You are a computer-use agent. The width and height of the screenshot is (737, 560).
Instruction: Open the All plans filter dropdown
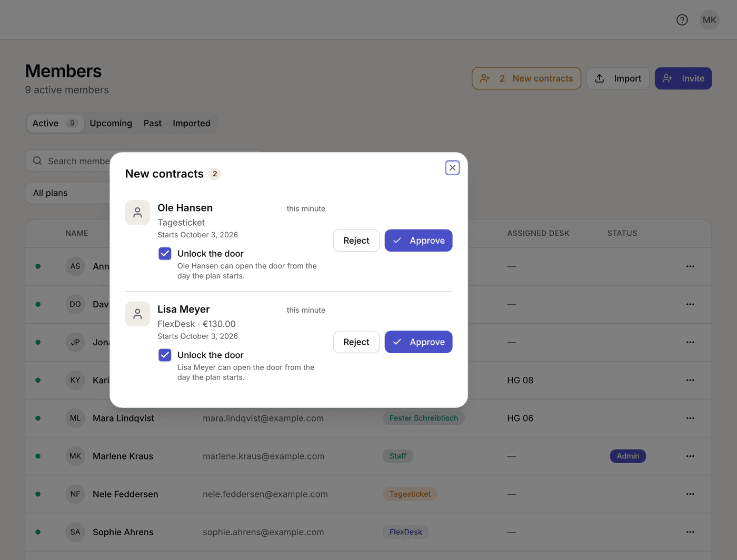[x=68, y=193]
